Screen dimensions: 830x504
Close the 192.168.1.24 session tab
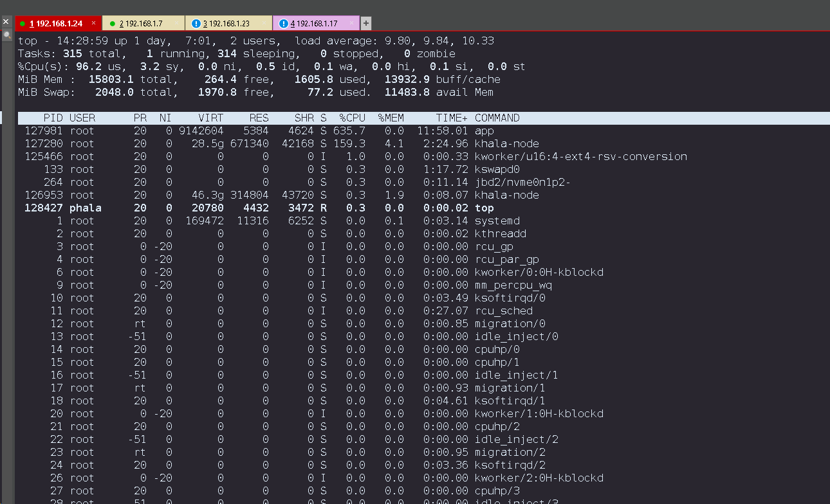93,24
